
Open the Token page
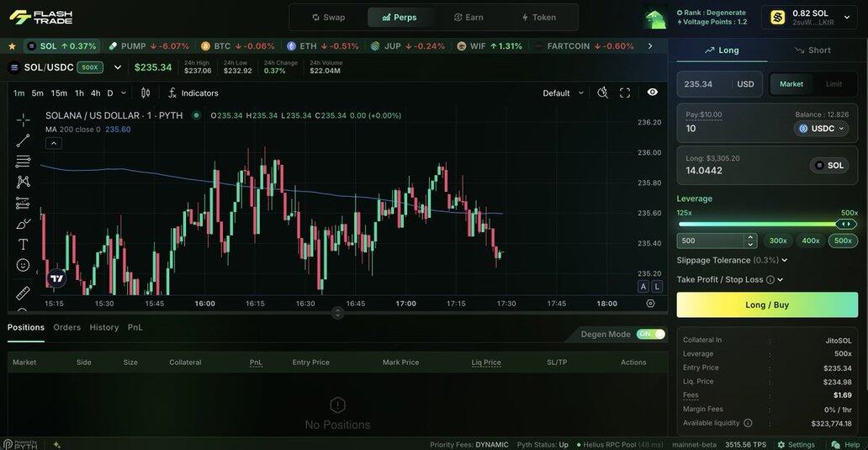(538, 17)
